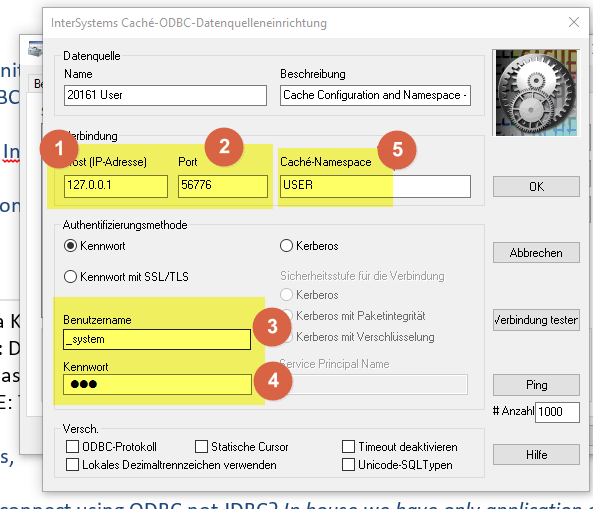Select Kennwort mit SSL/TLS radio button
The height and width of the screenshot is (509, 593).
70,276
